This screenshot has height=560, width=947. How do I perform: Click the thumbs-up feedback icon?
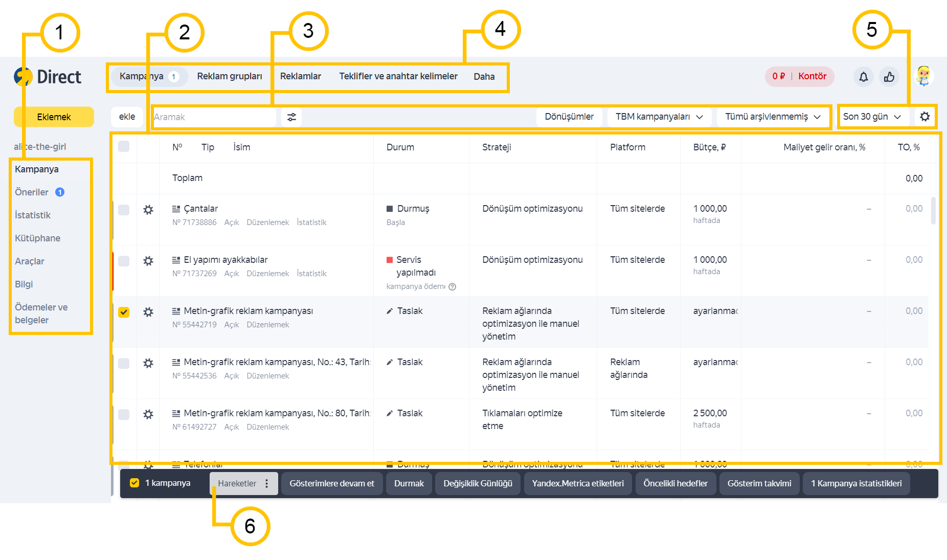click(889, 77)
